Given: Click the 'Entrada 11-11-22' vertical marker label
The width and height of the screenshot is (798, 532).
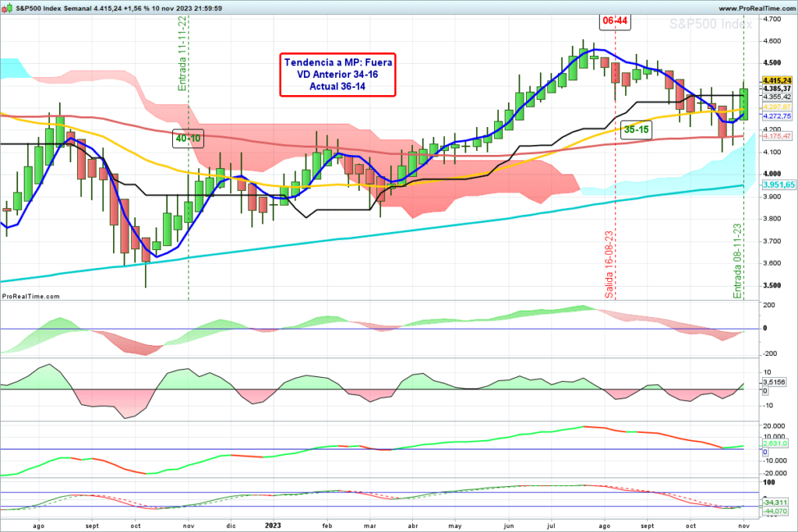Looking at the screenshot, I should pyautogui.click(x=182, y=54).
